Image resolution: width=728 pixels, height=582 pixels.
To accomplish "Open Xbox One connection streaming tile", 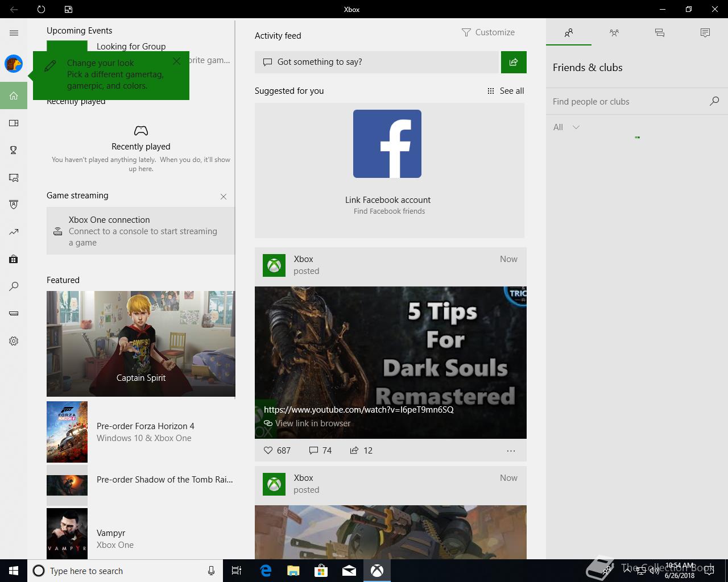I will coord(141,231).
